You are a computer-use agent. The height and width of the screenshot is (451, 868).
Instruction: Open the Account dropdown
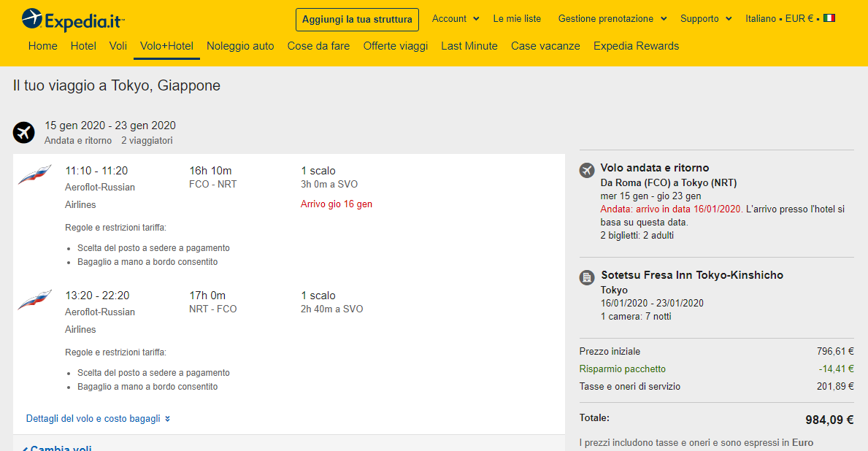coord(456,19)
